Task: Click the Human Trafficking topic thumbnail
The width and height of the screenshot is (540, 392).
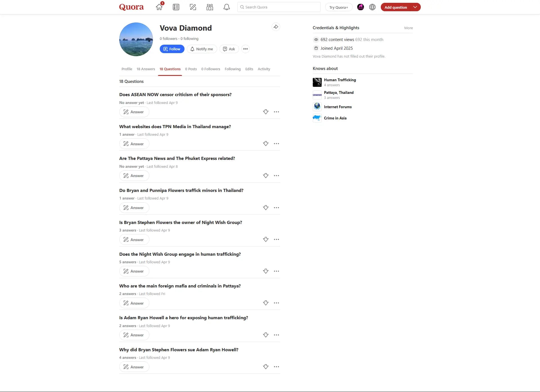Action: tap(317, 82)
